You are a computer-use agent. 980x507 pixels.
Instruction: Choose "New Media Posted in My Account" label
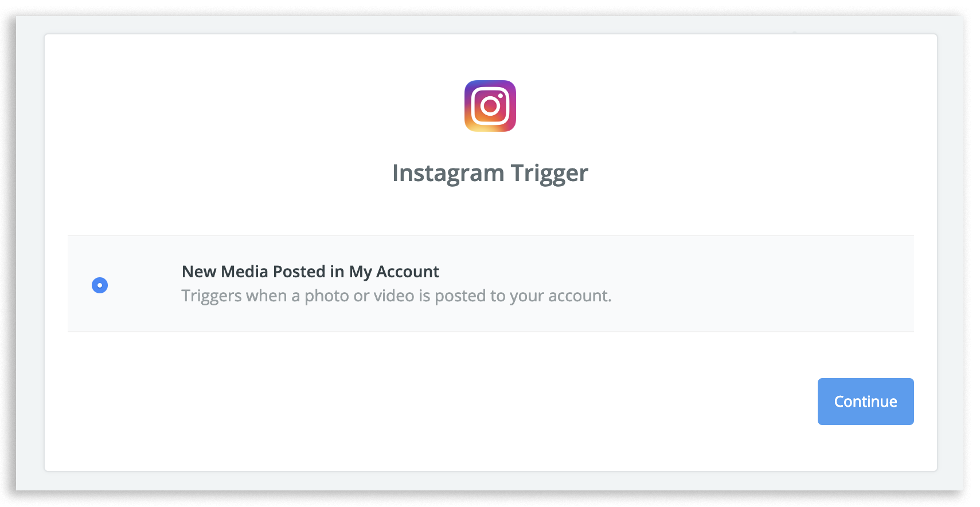pos(310,272)
